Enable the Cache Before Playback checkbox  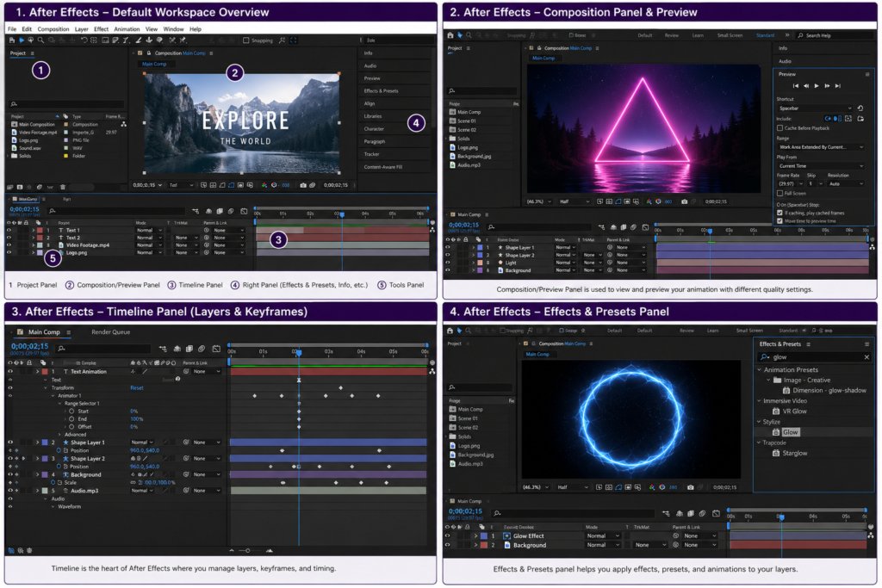780,128
